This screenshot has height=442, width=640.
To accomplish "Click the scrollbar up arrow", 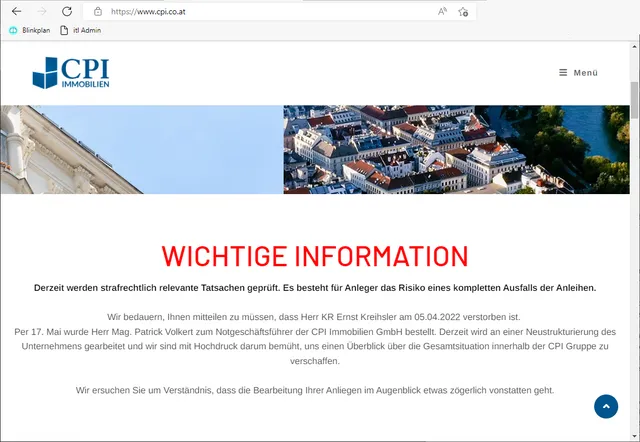I will point(634,48).
